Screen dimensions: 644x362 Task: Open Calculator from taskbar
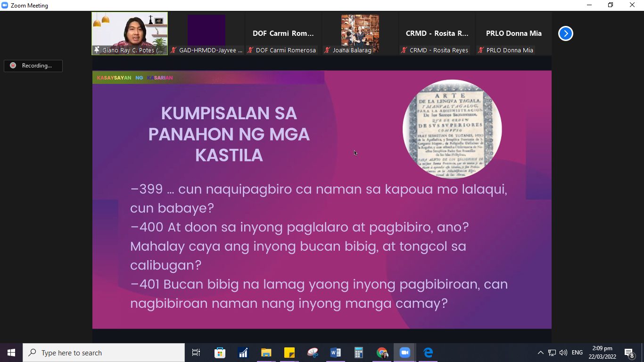(358, 353)
